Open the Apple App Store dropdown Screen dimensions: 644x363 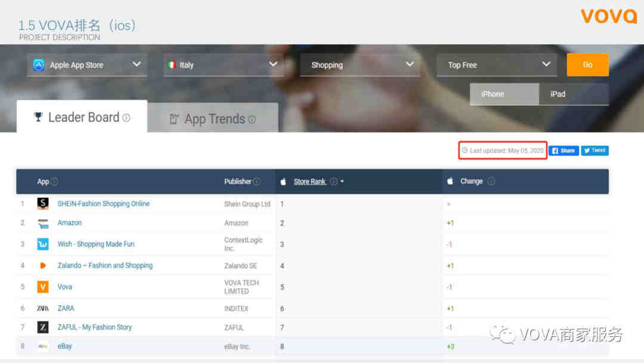tap(87, 65)
